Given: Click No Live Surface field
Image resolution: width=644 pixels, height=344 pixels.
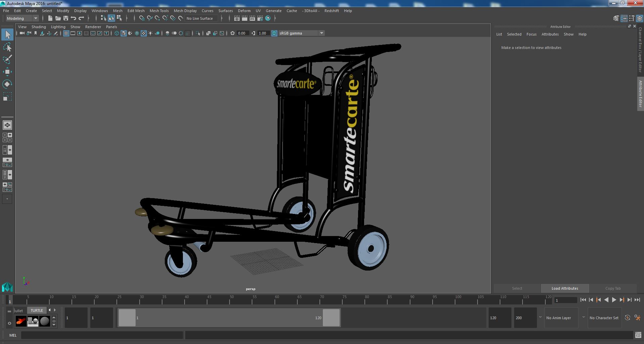Looking at the screenshot, I should [201, 18].
